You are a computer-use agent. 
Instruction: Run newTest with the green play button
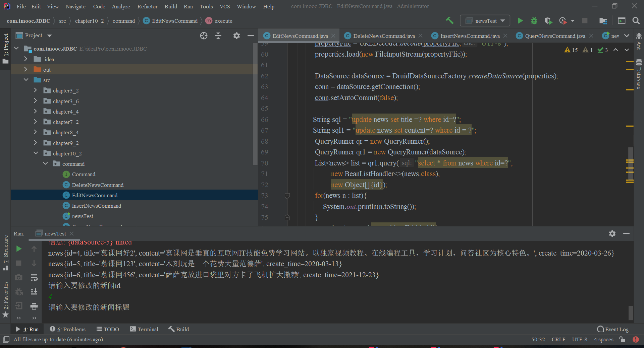click(520, 21)
